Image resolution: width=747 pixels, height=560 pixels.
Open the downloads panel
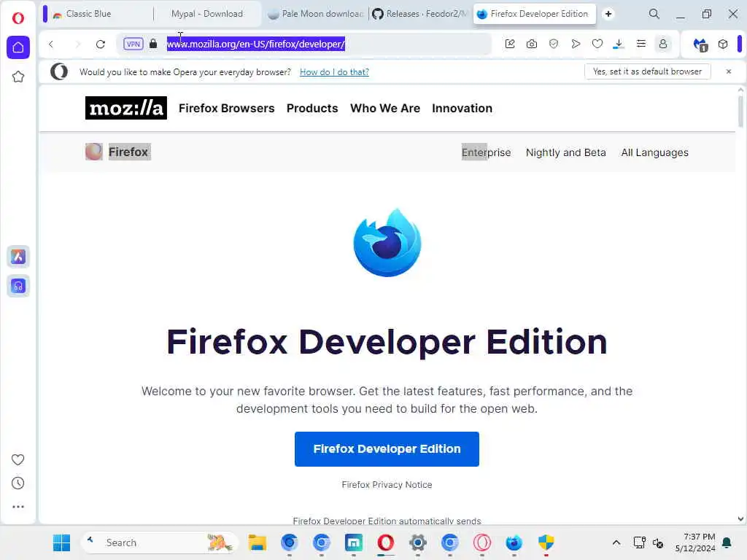(x=619, y=44)
